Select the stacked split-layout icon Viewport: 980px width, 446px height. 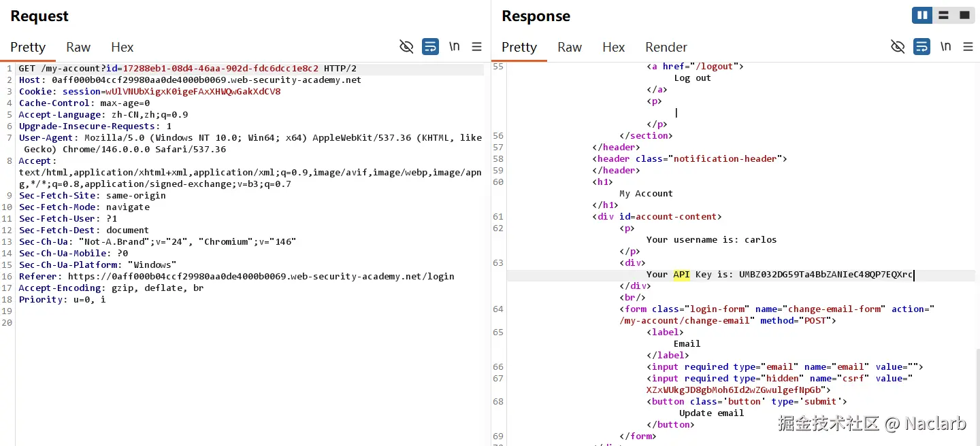[x=943, y=15]
